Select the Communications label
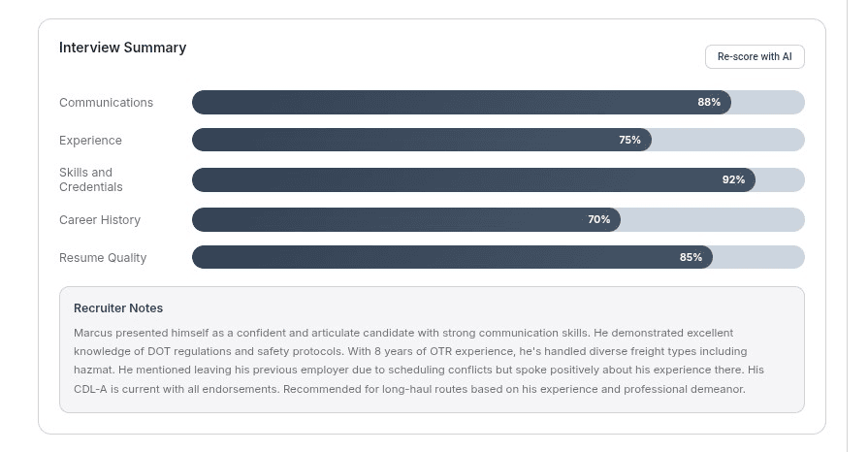This screenshot has width=868, height=452. coord(106,103)
